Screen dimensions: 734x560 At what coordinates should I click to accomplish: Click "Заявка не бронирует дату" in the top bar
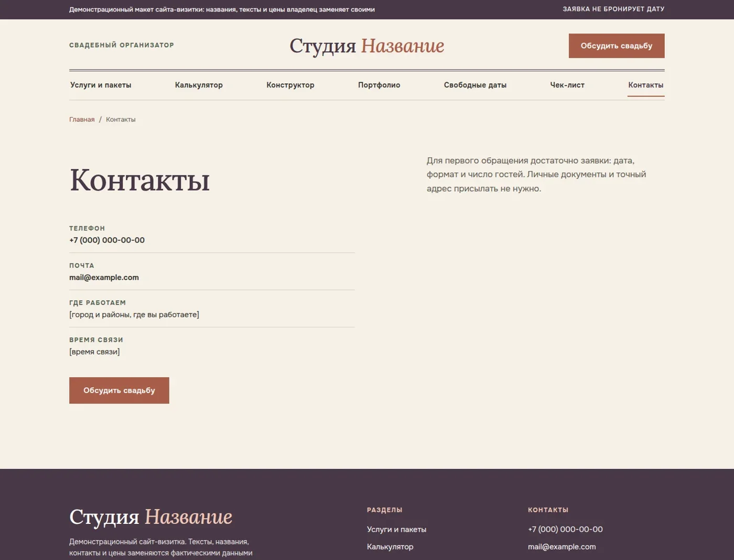(x=613, y=9)
